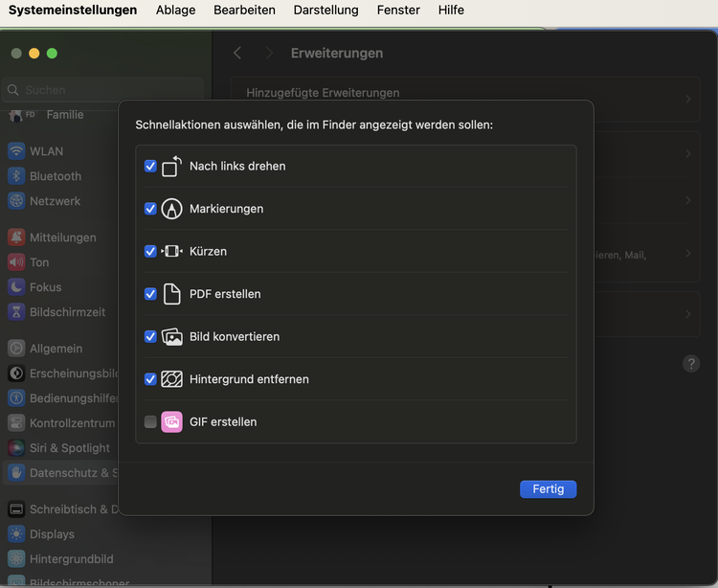This screenshot has width=718, height=588.
Task: Open the Fenster menu
Action: 398,11
